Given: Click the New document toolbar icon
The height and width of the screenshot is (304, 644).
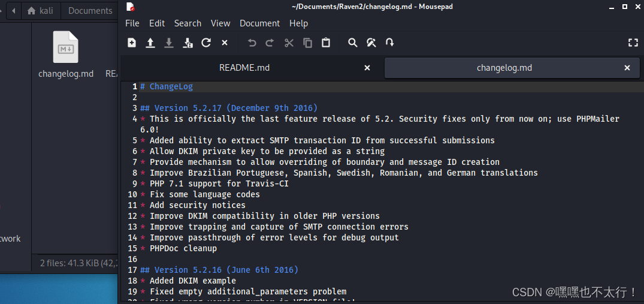Looking at the screenshot, I should click(x=132, y=43).
